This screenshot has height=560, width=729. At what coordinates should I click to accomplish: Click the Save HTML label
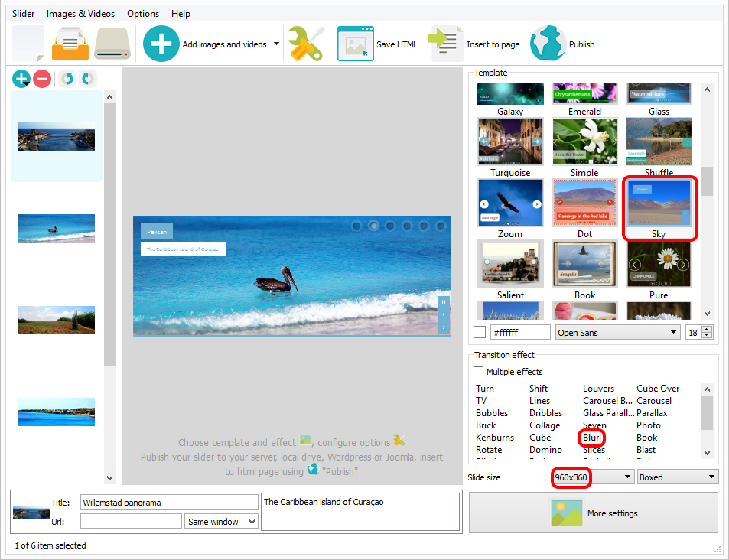click(396, 44)
